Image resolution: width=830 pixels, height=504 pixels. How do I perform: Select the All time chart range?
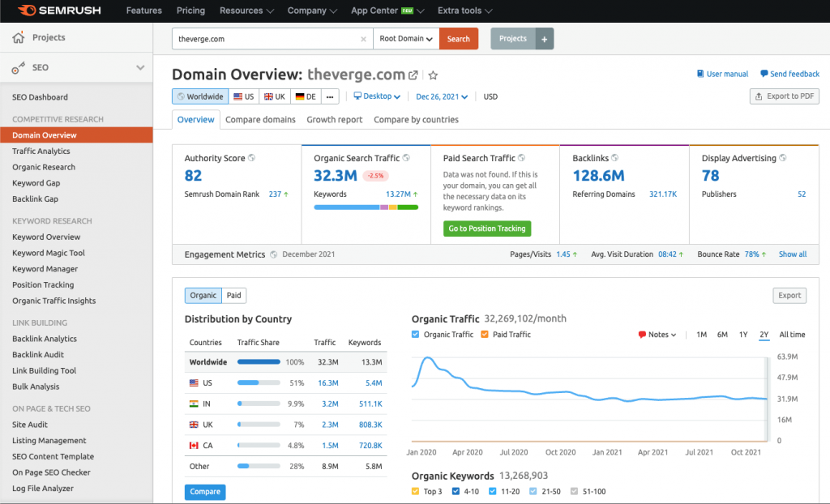(792, 335)
